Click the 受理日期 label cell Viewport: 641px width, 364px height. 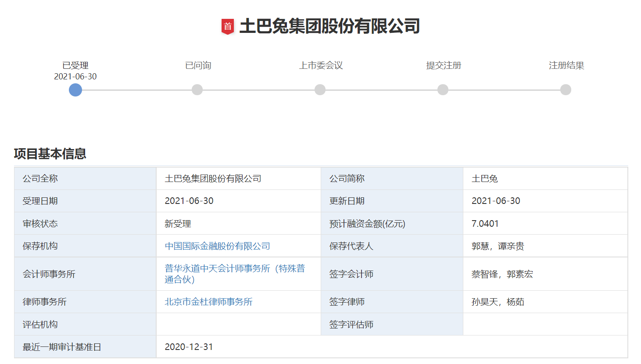[85, 201]
